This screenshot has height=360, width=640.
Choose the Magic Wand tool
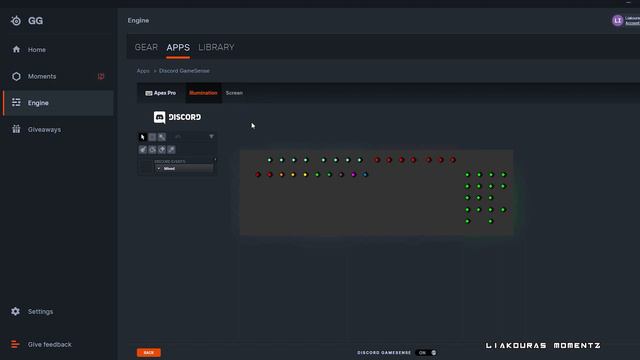[x=162, y=137]
